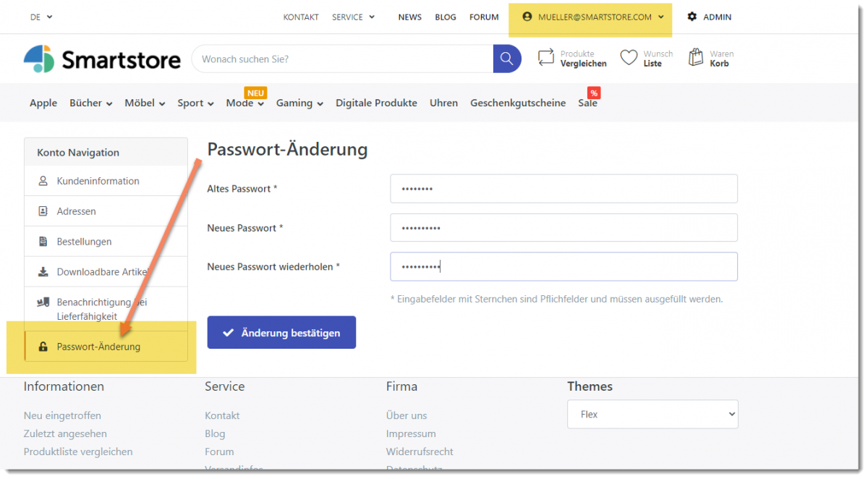Open Kundeninformation in account navigation

tap(98, 181)
